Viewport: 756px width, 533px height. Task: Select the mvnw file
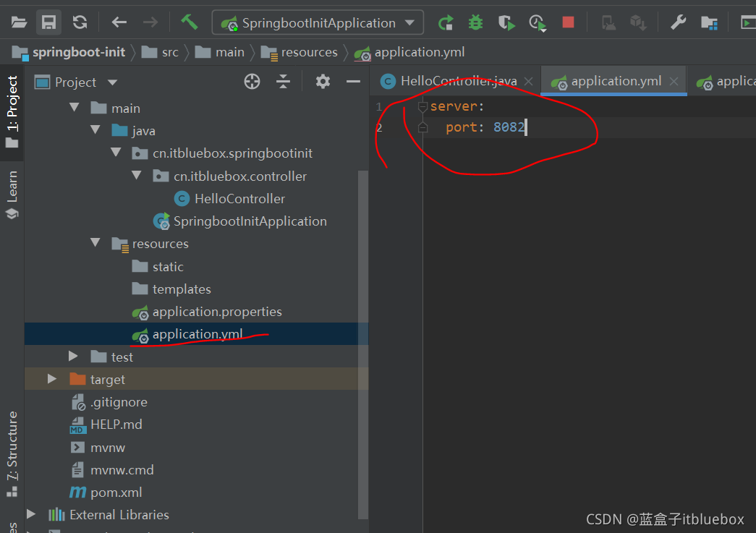98,447
